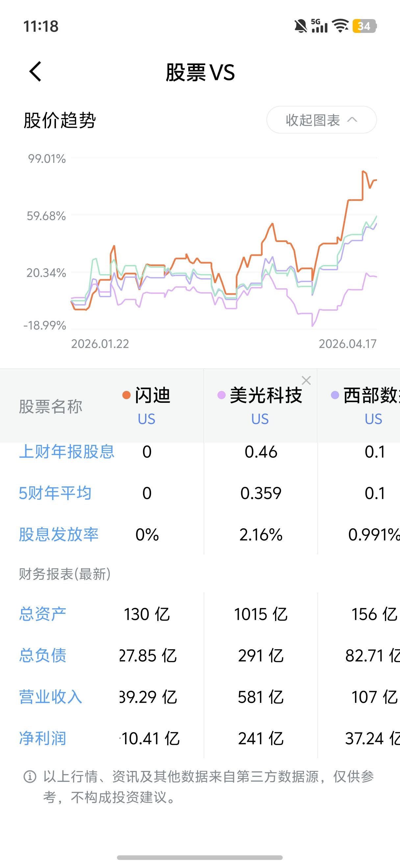The width and height of the screenshot is (400, 868).
Task: Tap the purple dot beside 西部数据
Action: point(335,395)
